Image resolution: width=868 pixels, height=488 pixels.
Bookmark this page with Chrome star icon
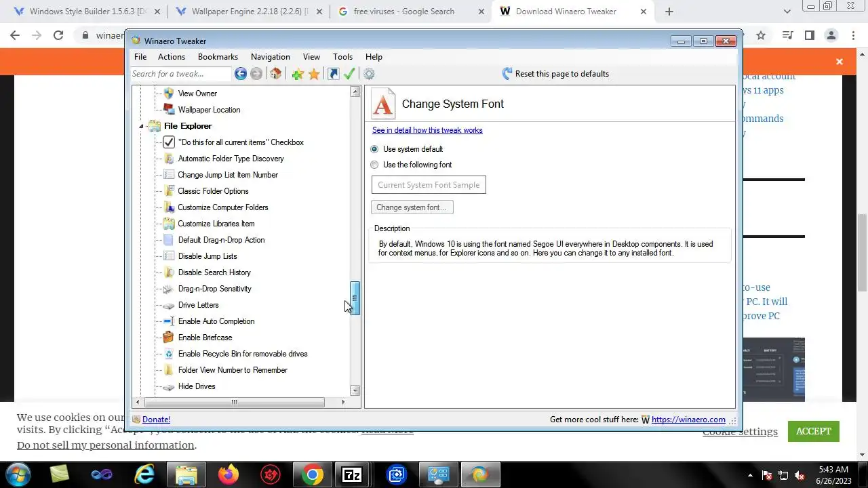click(x=761, y=35)
